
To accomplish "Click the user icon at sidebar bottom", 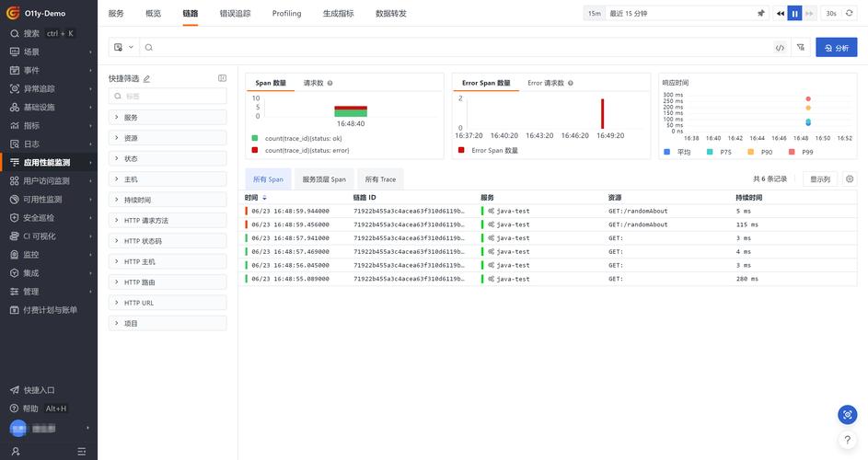I will coord(16,451).
